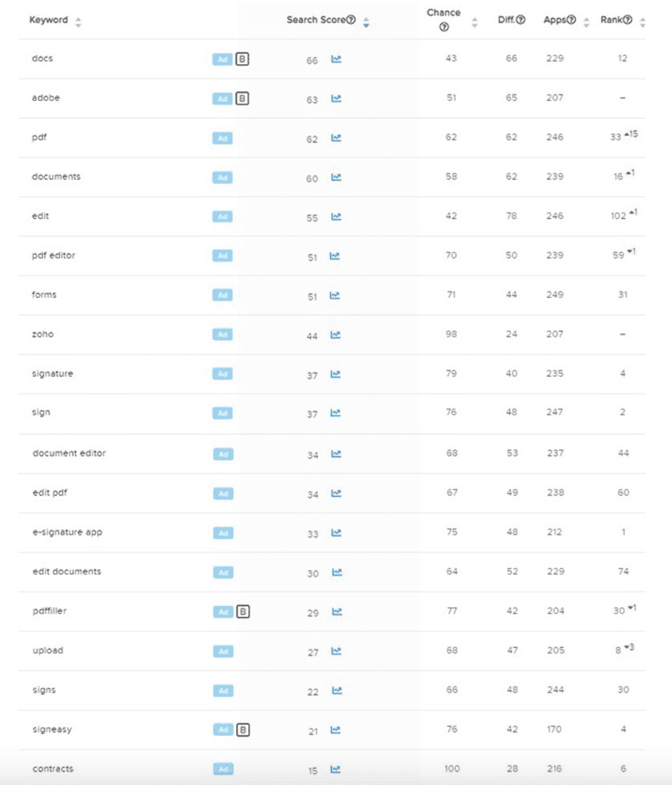Toggle the "B" badge for "pdffiller"

(x=244, y=611)
